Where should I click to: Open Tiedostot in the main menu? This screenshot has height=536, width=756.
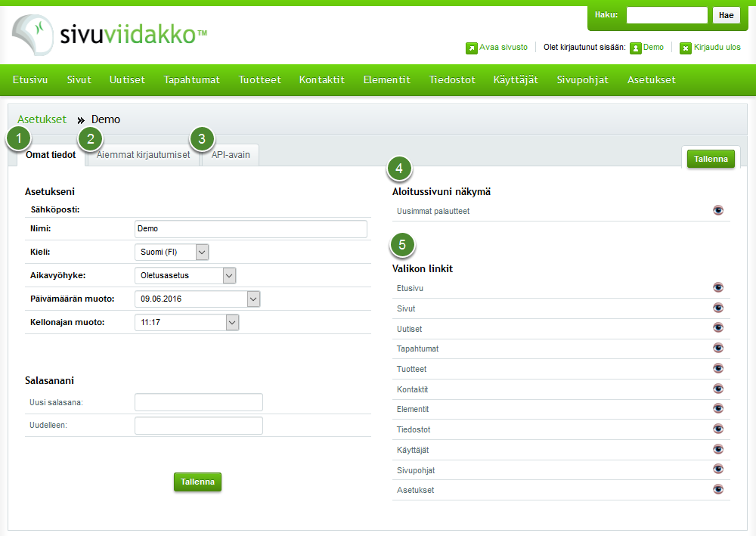(x=452, y=80)
